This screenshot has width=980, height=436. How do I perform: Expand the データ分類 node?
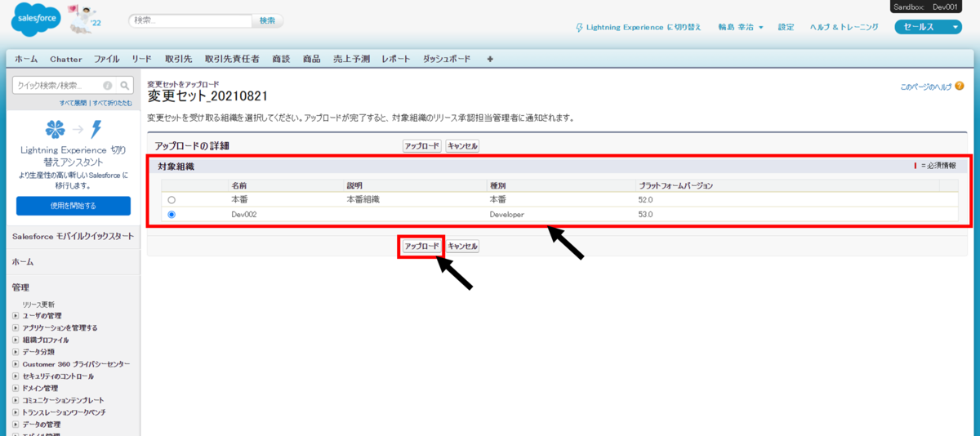tap(16, 352)
